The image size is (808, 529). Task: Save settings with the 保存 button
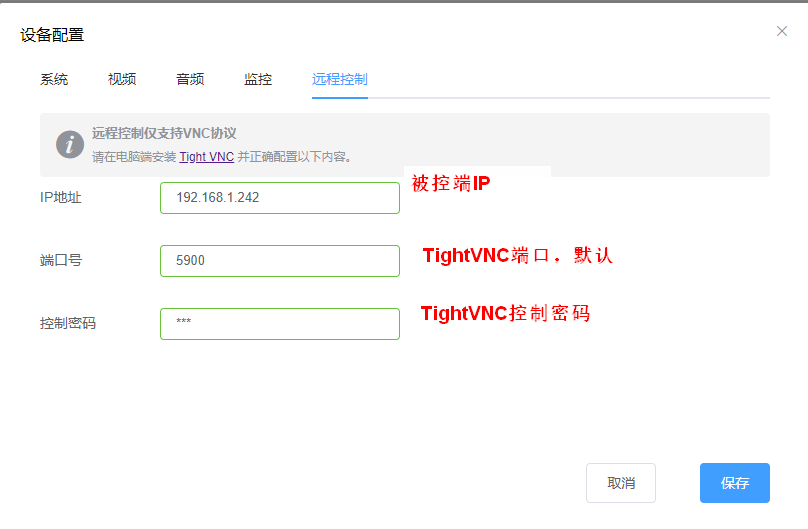pos(735,483)
